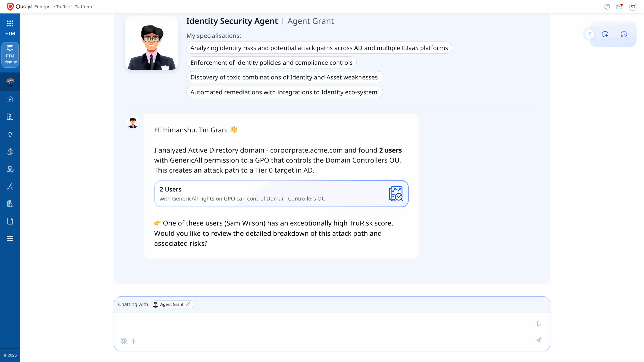Start a new chat conversation
This screenshot has height=362, width=644.
click(605, 34)
